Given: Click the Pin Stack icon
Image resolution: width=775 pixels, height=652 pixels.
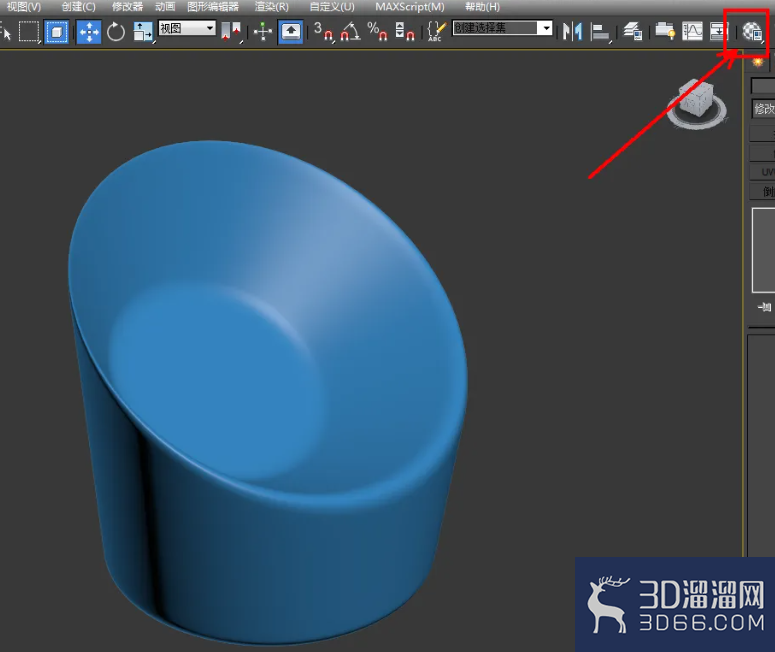Looking at the screenshot, I should pyautogui.click(x=765, y=307).
